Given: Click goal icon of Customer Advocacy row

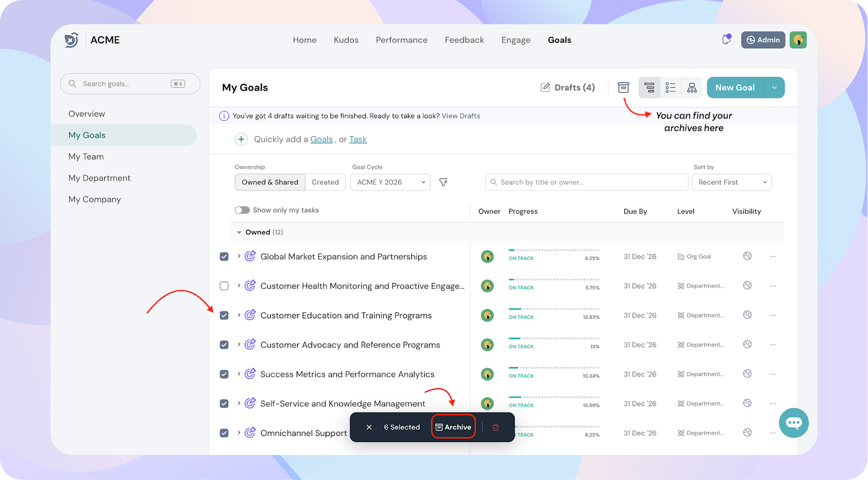Looking at the screenshot, I should 250,344.
